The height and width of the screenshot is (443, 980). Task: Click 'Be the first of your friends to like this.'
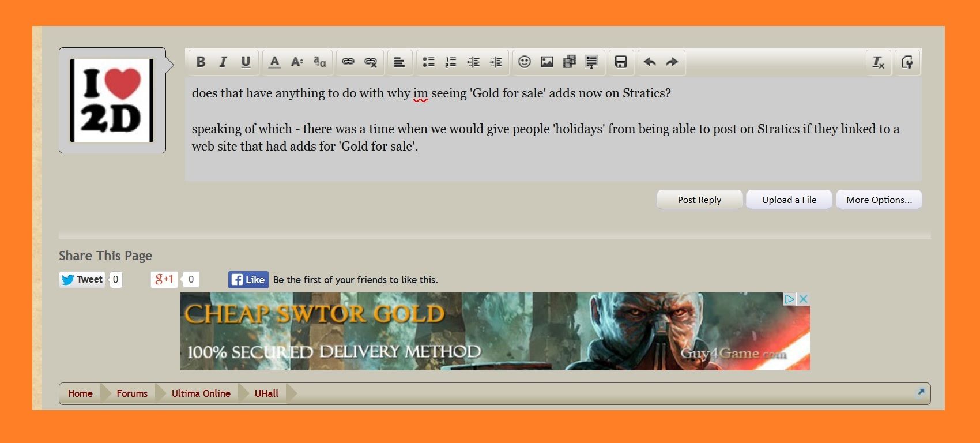coord(356,280)
